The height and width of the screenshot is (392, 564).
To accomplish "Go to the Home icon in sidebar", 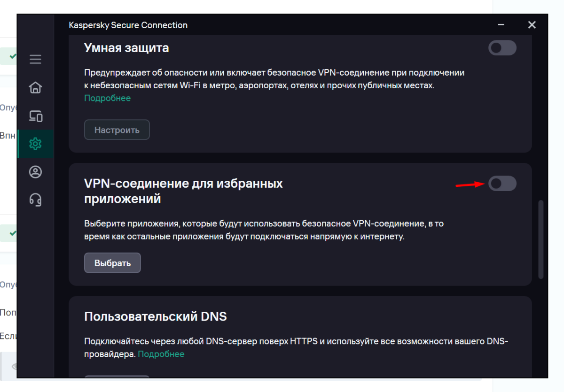I will (x=35, y=88).
